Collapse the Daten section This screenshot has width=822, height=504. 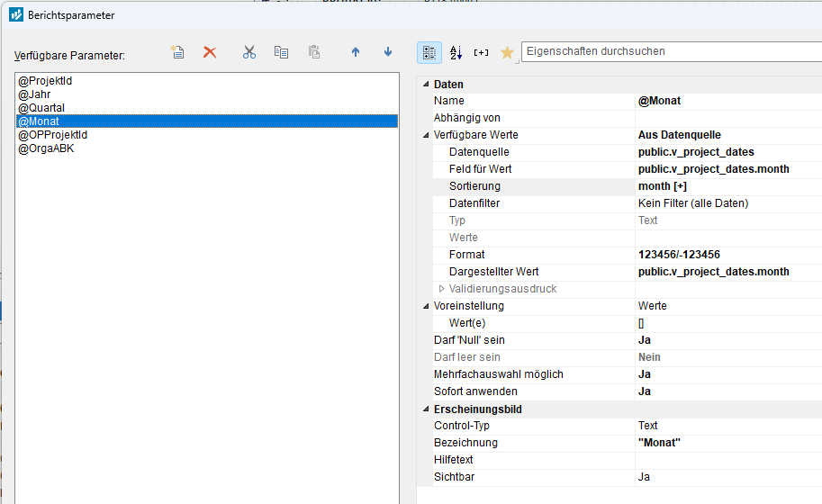tap(425, 84)
